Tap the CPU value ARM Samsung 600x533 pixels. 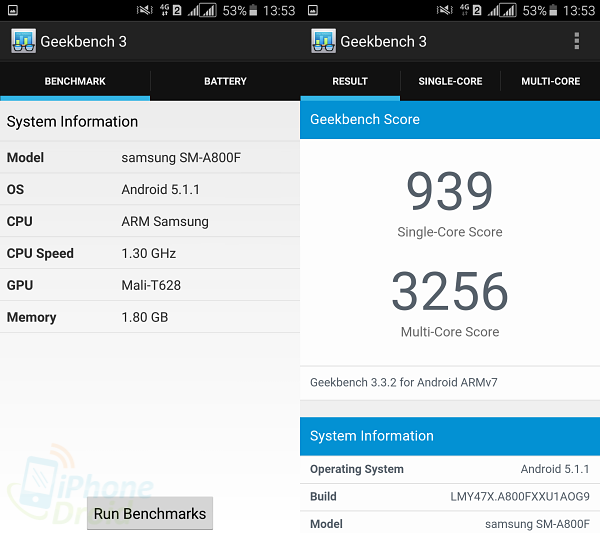pyautogui.click(x=165, y=222)
